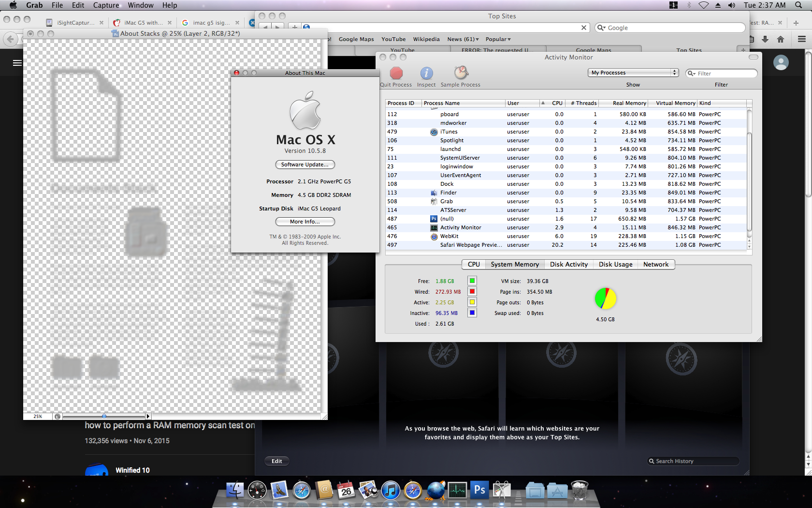Viewport: 812px width, 508px height.
Task: Open the Trash in the Dock
Action: coord(580,491)
